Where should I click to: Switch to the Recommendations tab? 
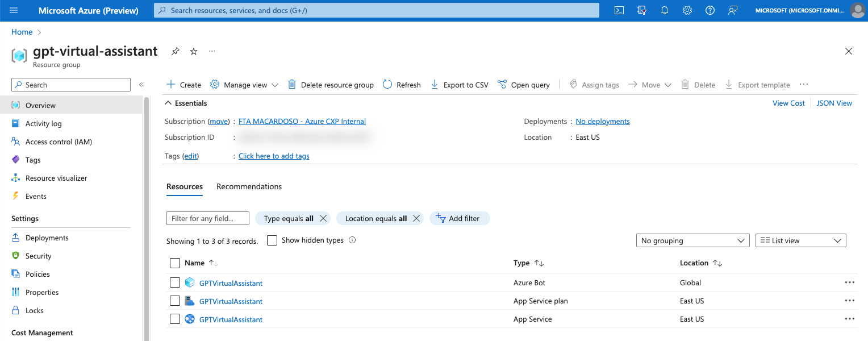pyautogui.click(x=249, y=186)
